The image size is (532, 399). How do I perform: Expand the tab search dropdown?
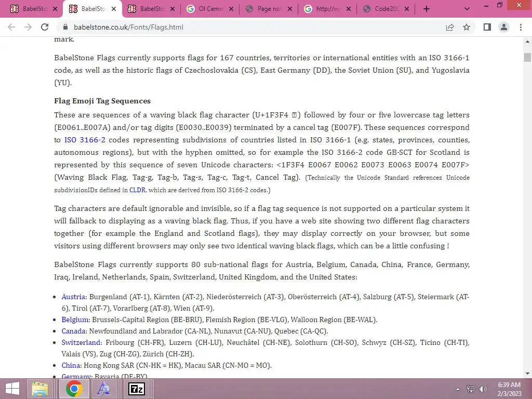(x=467, y=9)
